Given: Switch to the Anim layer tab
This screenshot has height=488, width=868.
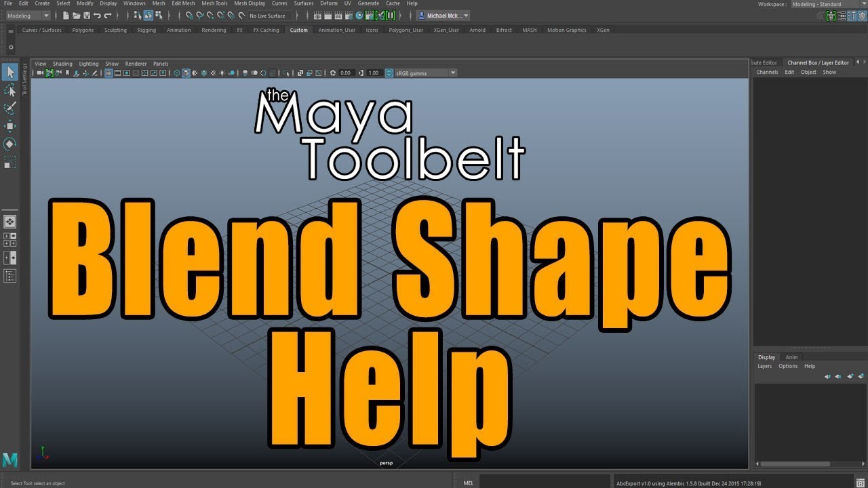Looking at the screenshot, I should [x=791, y=357].
